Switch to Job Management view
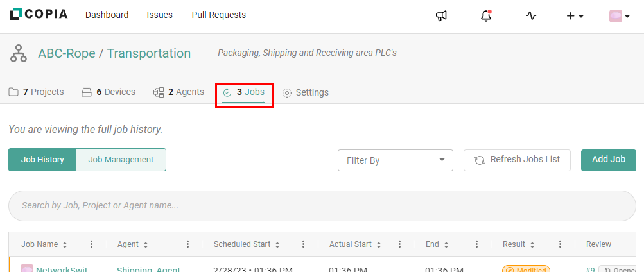This screenshot has height=272, width=644. click(x=121, y=160)
